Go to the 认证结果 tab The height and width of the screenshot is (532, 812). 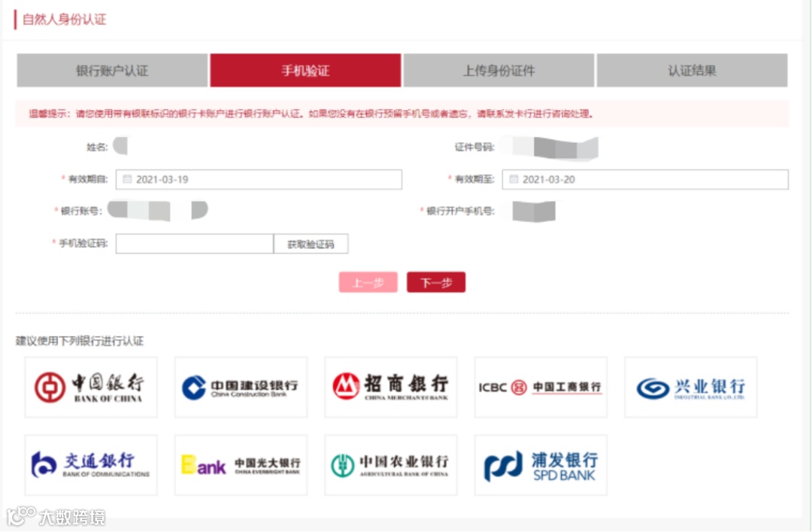(x=692, y=71)
